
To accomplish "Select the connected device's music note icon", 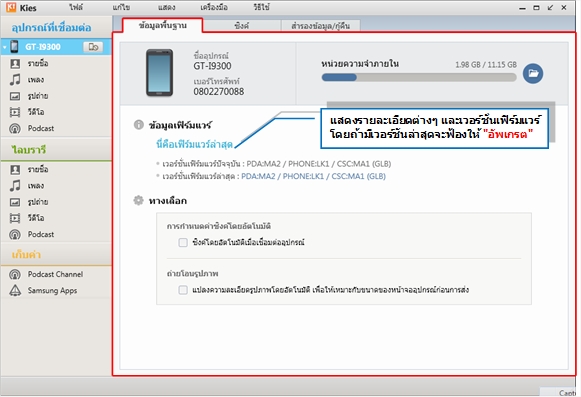I will 15,80.
